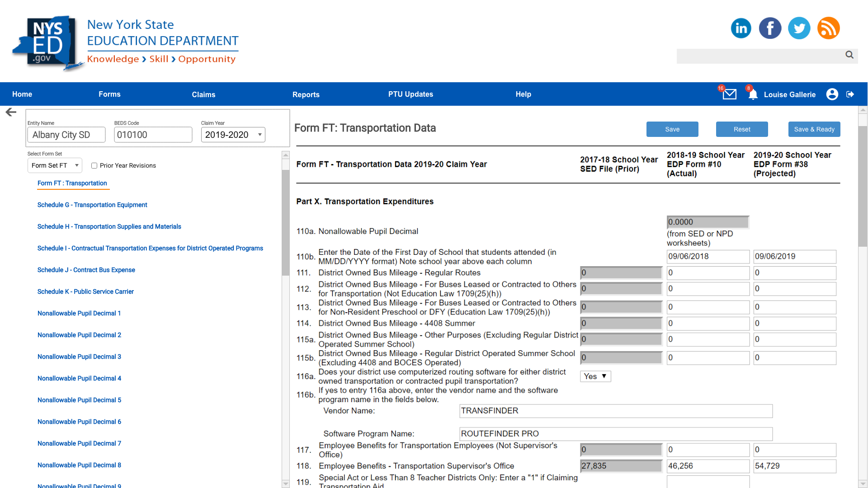Click the search magnifier icon
868x488 pixels.
pos(849,55)
